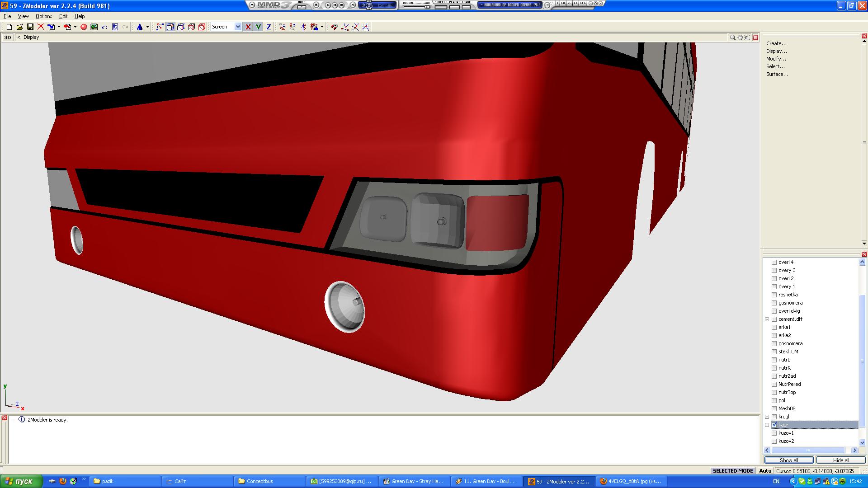Toggle the Z axis constraint button
Viewport: 868px width, 488px height.
click(269, 27)
